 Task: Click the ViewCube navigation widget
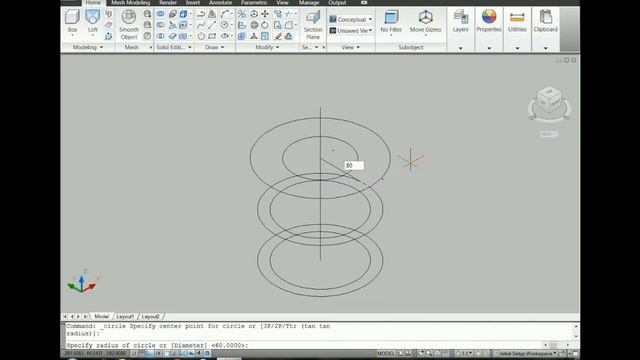pyautogui.click(x=549, y=104)
